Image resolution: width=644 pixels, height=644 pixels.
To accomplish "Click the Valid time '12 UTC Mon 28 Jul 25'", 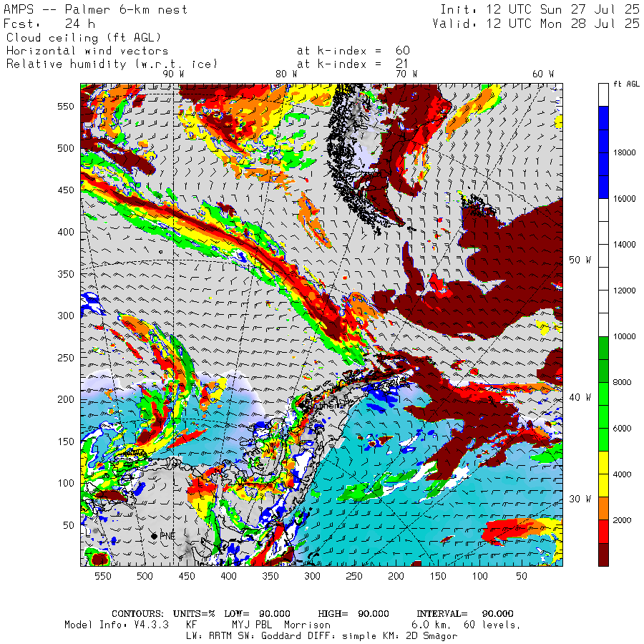I will [535, 24].
